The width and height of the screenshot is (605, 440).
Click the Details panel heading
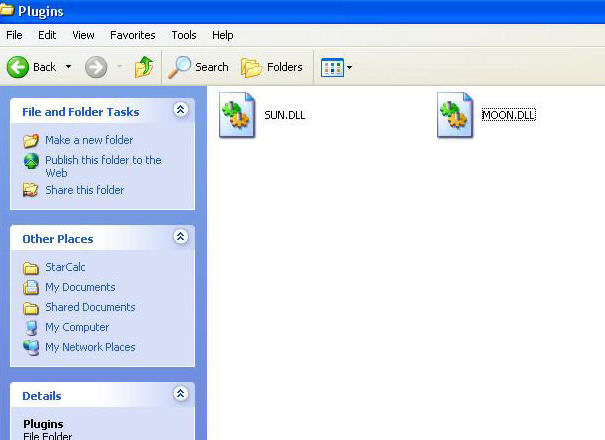coord(42,396)
